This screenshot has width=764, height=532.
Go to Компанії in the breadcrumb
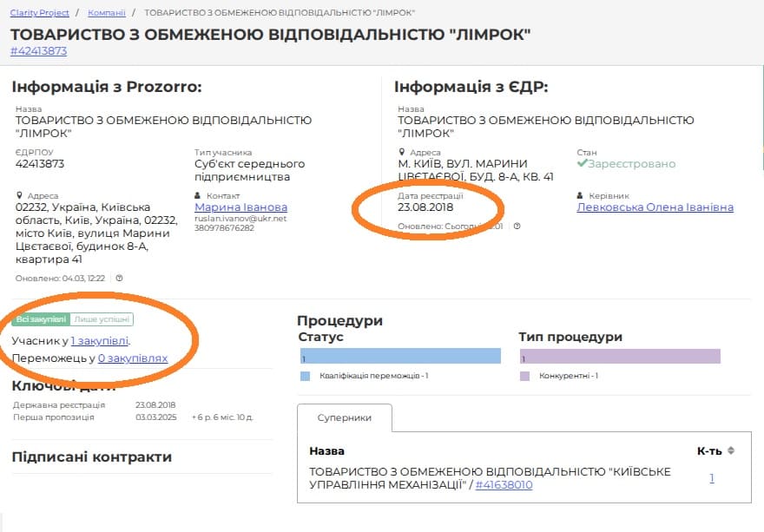107,13
